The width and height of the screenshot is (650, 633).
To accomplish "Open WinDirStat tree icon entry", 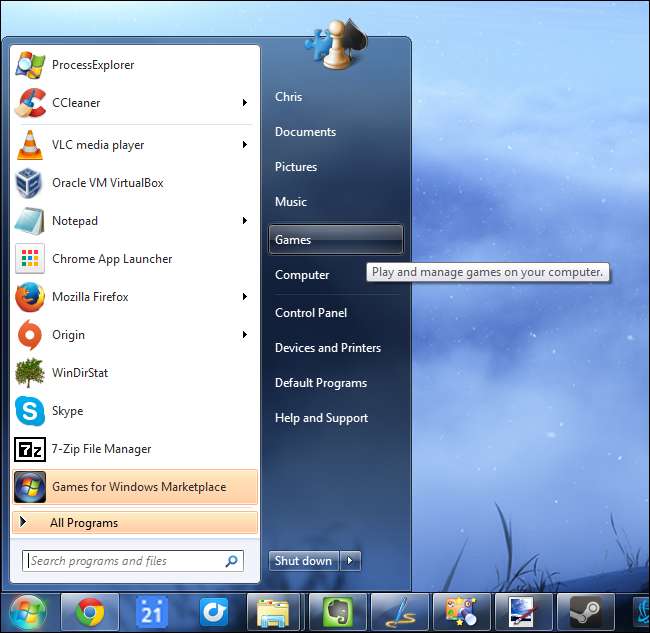I will [x=80, y=373].
